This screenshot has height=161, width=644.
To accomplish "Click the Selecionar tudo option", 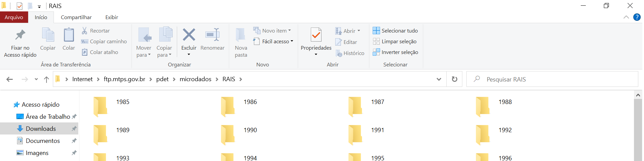I will pos(395,31).
